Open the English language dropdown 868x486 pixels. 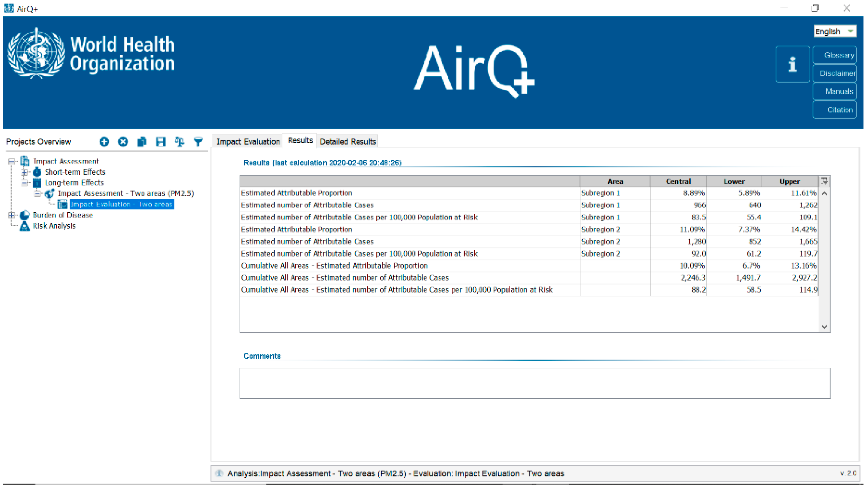(835, 31)
